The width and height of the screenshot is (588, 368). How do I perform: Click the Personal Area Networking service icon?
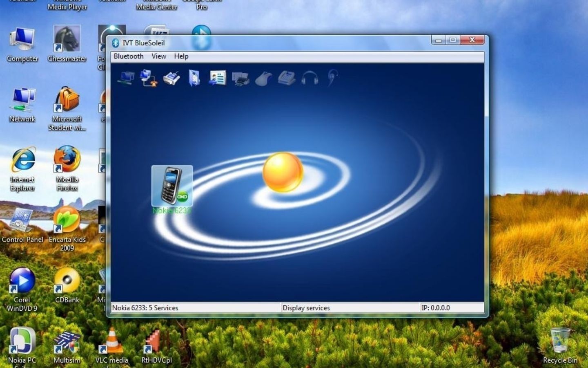point(126,78)
